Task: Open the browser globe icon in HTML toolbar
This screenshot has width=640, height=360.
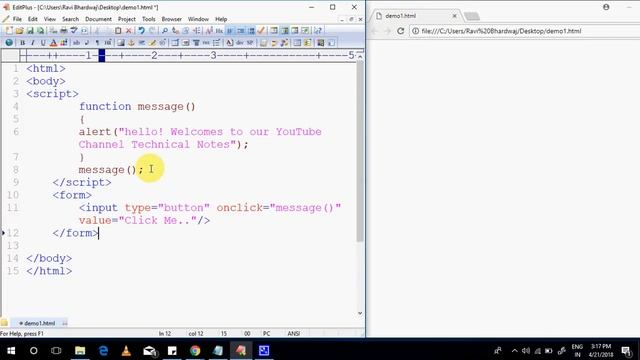Action: click(x=9, y=42)
